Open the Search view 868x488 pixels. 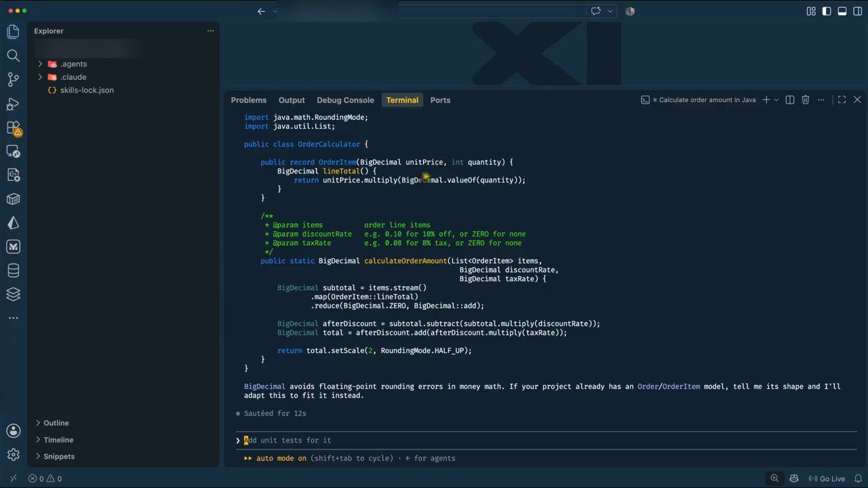coord(13,56)
